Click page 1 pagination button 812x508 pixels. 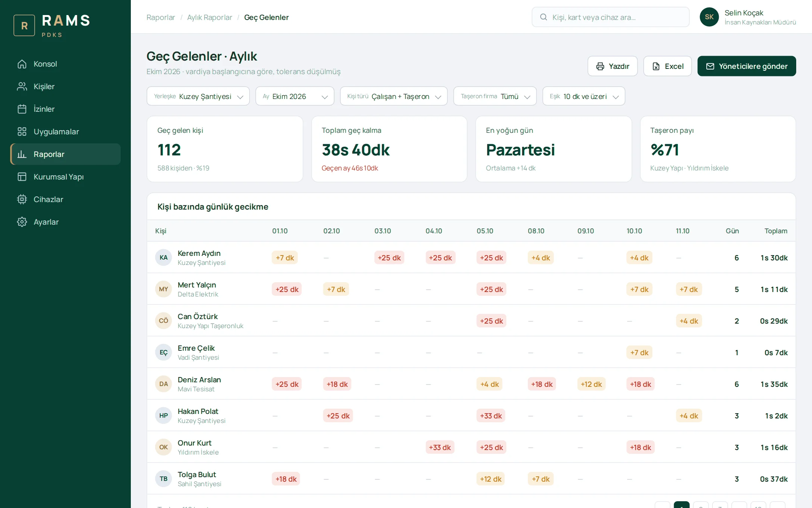(x=682, y=505)
